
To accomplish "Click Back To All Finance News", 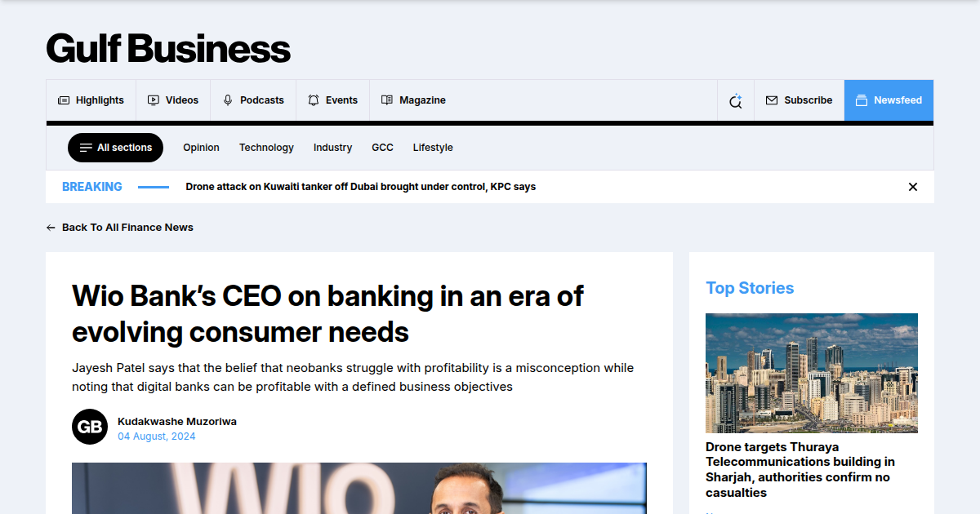I will [127, 227].
